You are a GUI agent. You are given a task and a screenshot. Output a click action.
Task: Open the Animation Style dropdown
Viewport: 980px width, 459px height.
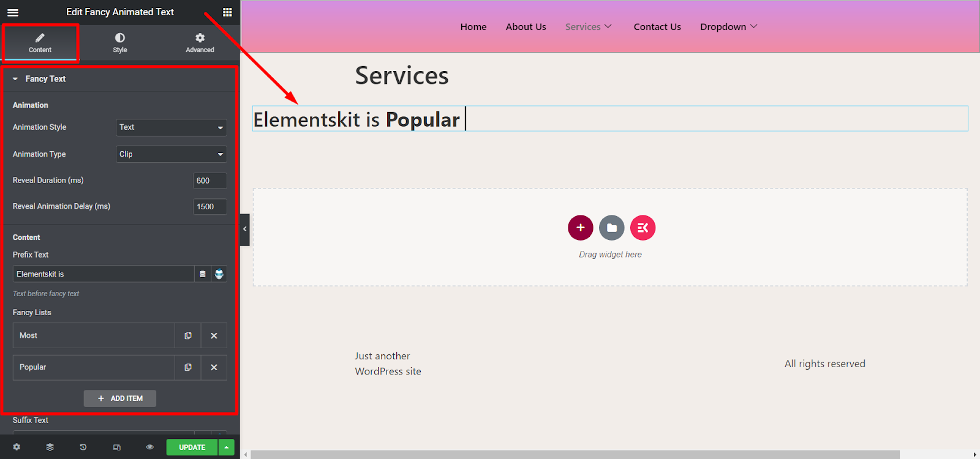pyautogui.click(x=171, y=127)
